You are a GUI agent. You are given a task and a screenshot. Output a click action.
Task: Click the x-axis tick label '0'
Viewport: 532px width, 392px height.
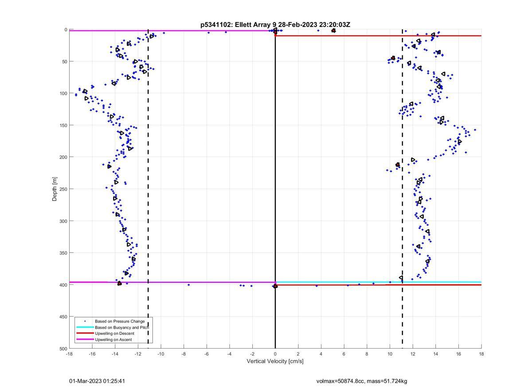pos(275,354)
